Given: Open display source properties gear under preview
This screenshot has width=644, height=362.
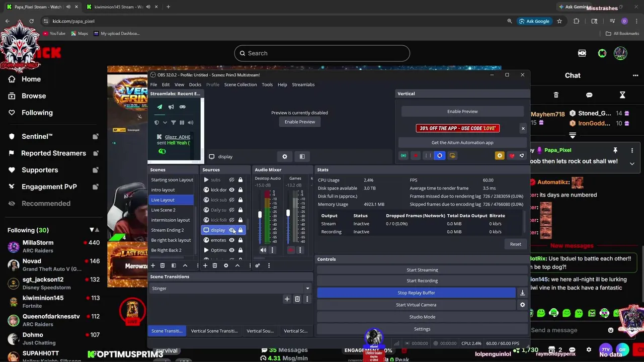Looking at the screenshot, I should 285,156.
